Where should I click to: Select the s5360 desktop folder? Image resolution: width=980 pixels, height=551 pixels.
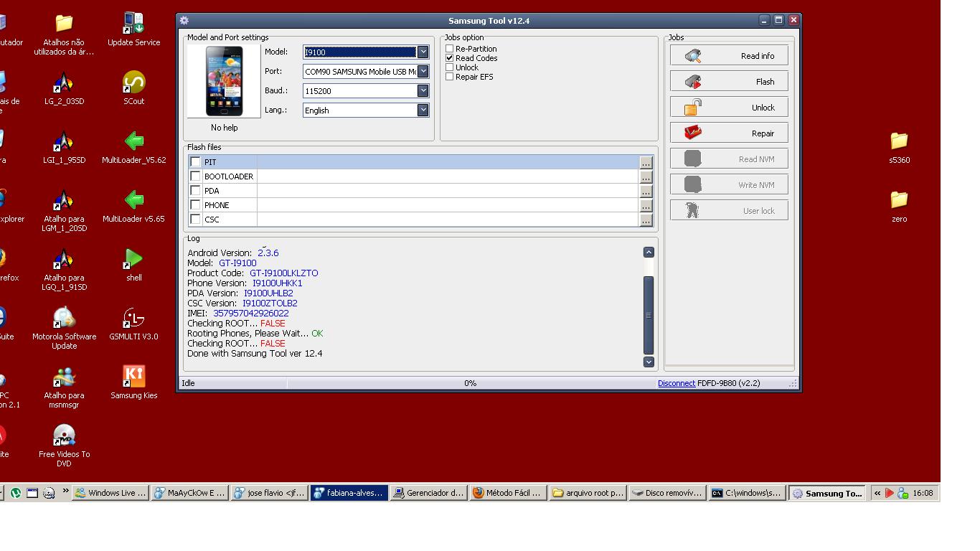point(899,147)
